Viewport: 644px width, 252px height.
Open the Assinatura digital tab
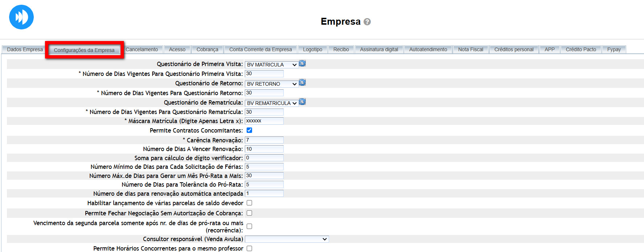pos(379,49)
